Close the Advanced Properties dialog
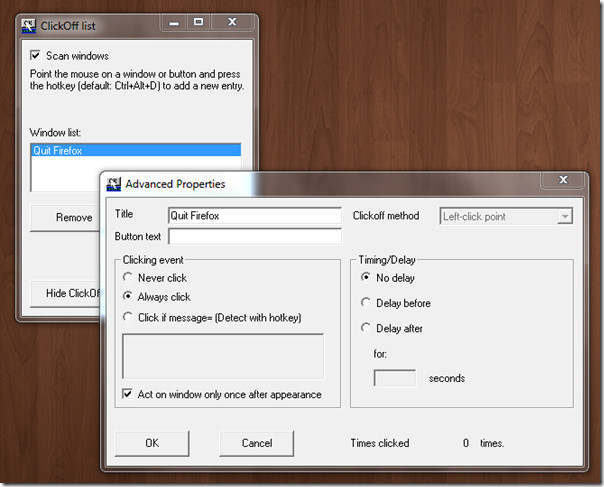Image resolution: width=604 pixels, height=487 pixels. [564, 180]
